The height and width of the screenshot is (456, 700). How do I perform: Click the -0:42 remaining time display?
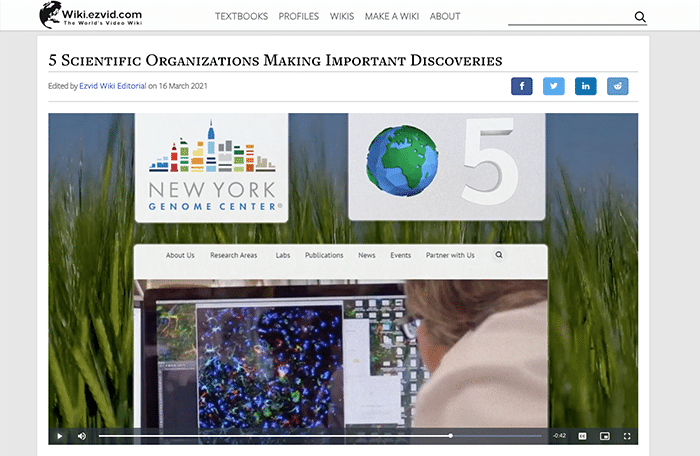click(x=559, y=435)
